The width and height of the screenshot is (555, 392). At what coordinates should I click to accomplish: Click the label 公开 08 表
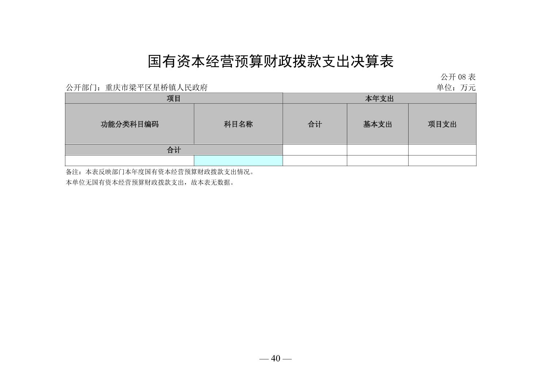coord(458,77)
